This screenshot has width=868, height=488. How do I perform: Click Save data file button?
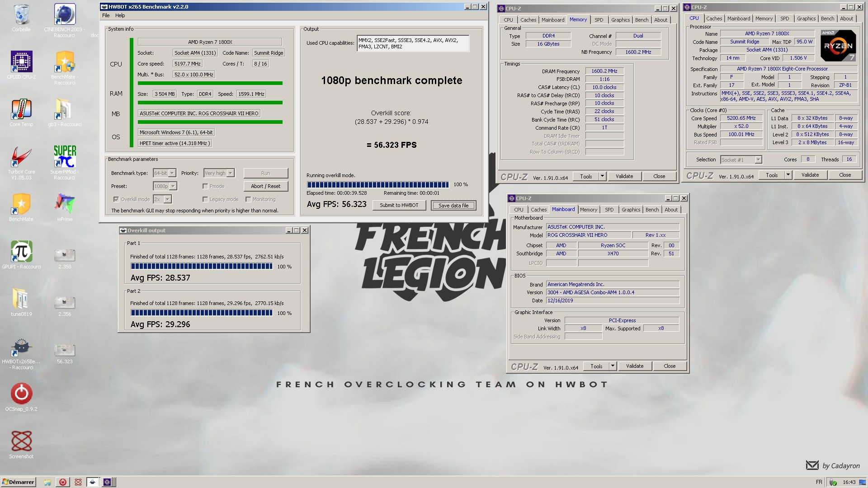[x=453, y=205]
